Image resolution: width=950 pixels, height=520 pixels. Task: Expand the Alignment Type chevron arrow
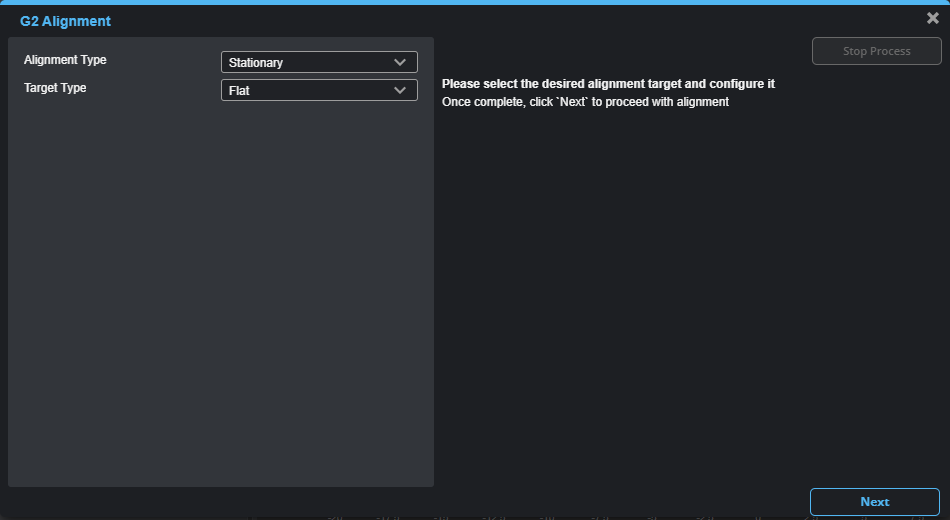coord(400,62)
